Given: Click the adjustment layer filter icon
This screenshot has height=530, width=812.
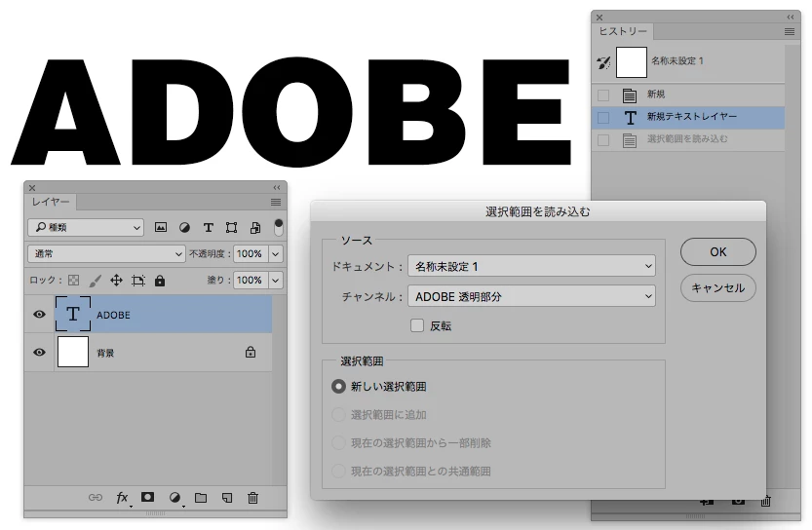Looking at the screenshot, I should [x=184, y=227].
